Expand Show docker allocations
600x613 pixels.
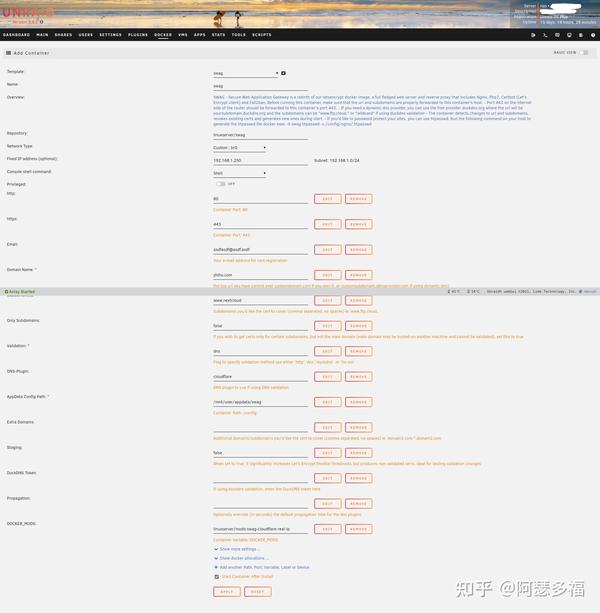[x=241, y=558]
